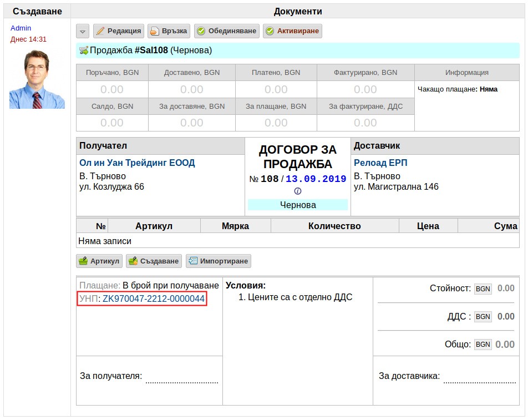Click the Създаване button below the product table
528x420 pixels.
[x=154, y=261]
